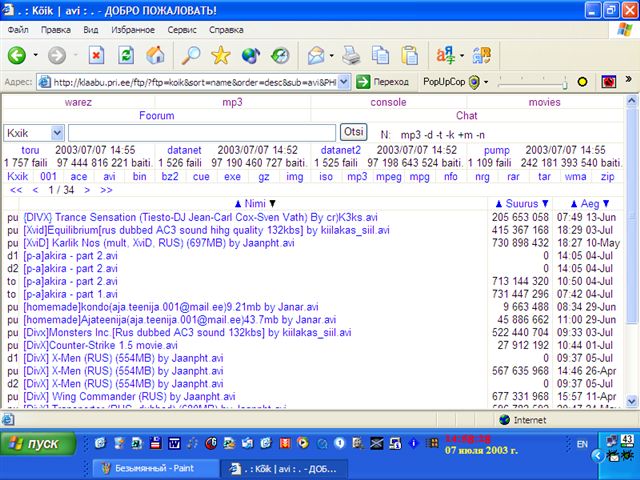Open the Сервис menu
Screen dimensions: 640x480
coord(181,30)
